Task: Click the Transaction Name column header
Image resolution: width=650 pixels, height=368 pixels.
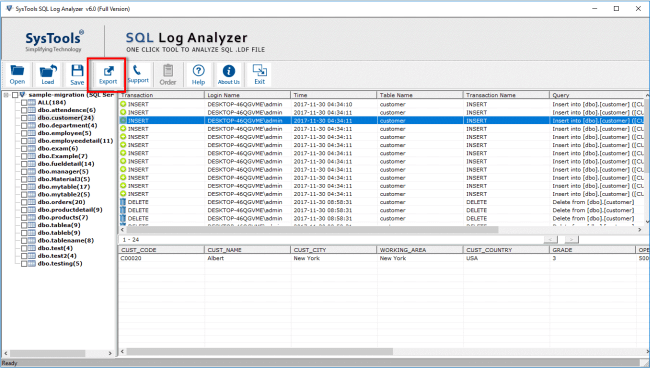Action: (506, 95)
